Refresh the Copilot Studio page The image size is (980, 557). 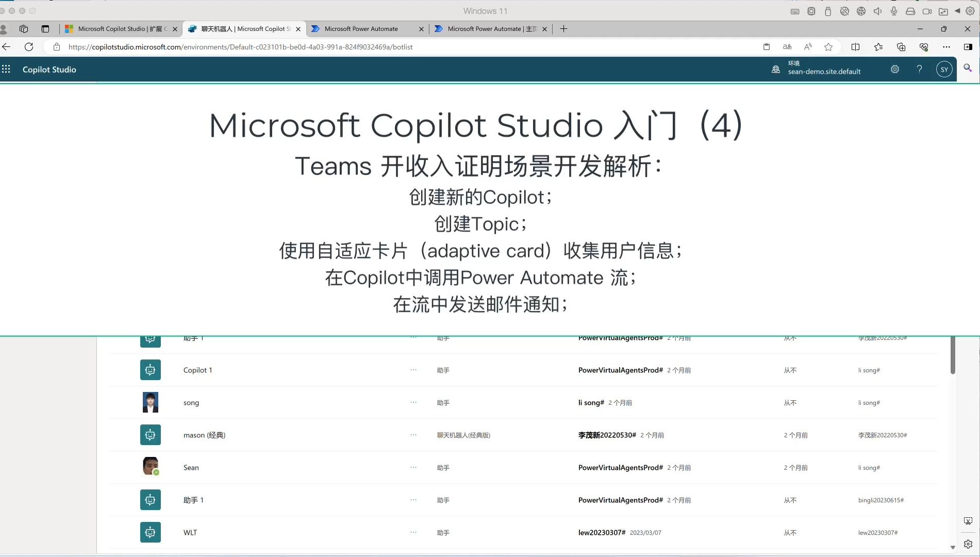click(x=29, y=47)
